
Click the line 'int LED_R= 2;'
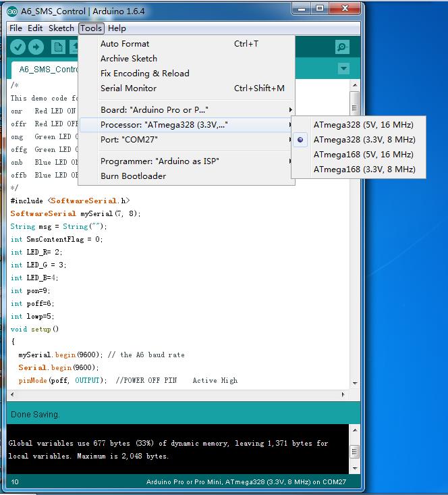(x=36, y=253)
